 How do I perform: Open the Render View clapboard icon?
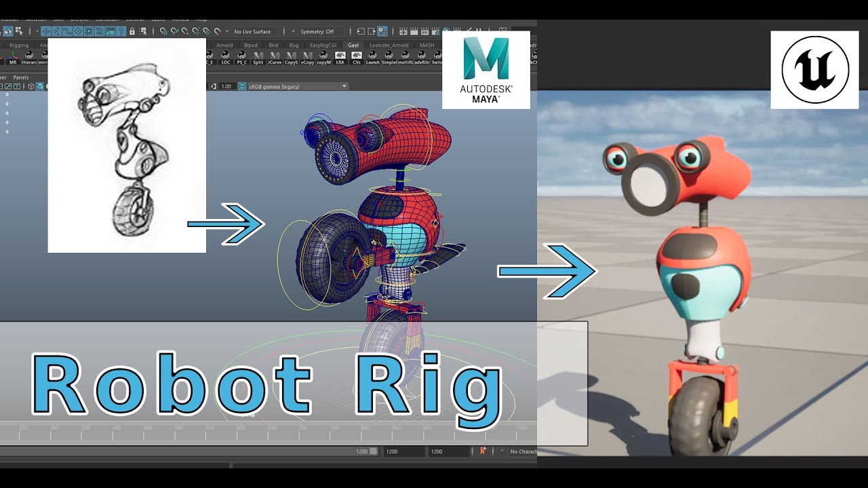pyautogui.click(x=403, y=31)
